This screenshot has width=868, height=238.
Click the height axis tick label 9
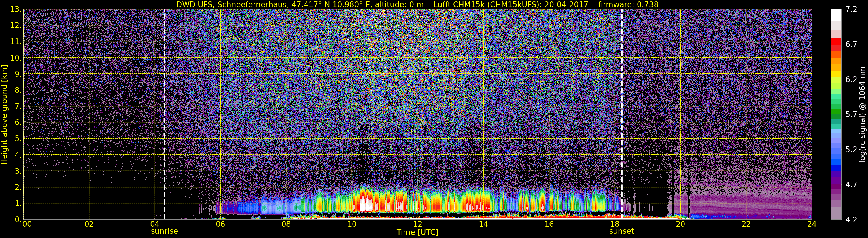click(18, 74)
